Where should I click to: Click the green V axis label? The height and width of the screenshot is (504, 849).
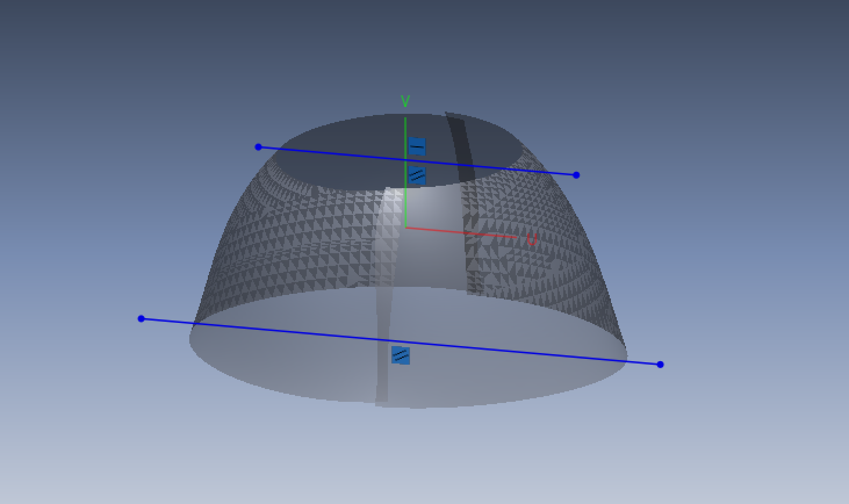[x=405, y=102]
